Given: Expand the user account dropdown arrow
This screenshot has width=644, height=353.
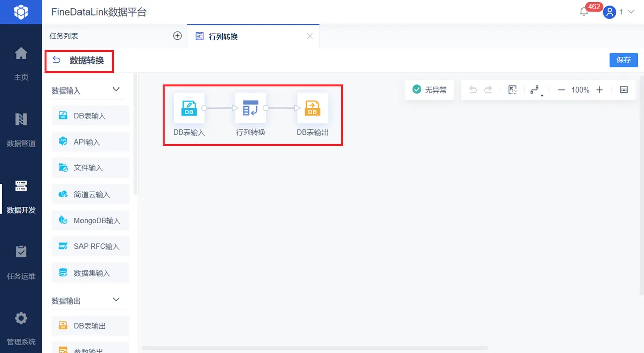Looking at the screenshot, I should pyautogui.click(x=631, y=12).
